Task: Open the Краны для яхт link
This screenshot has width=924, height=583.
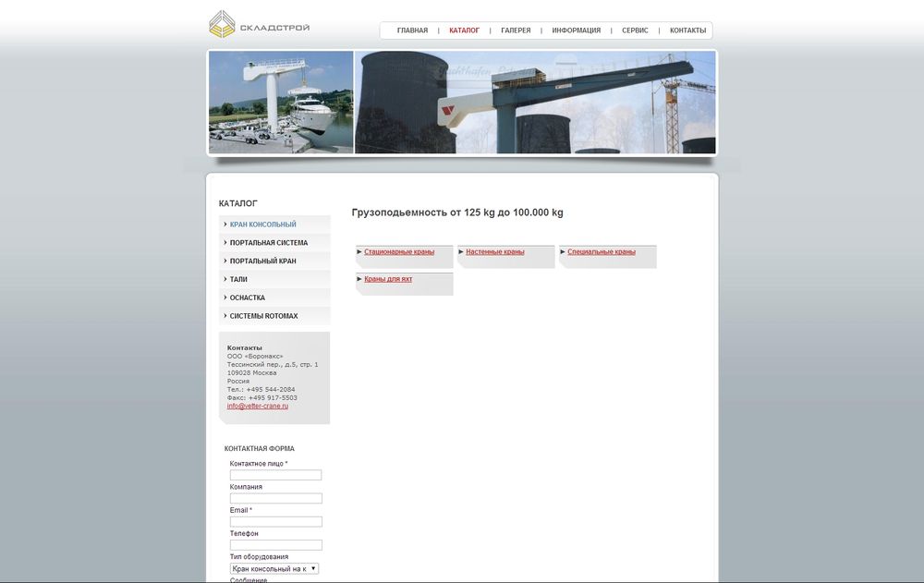Action: (x=388, y=279)
